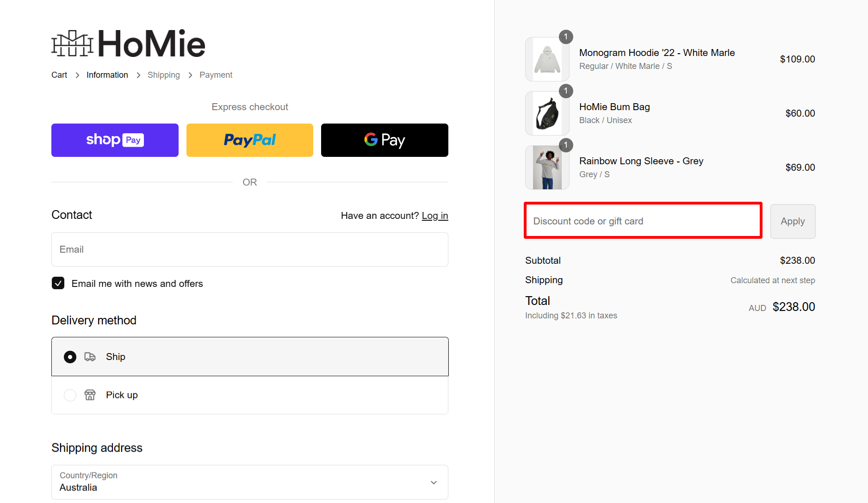Screen dimensions: 868x503
Task: Uncheck Email me with news and offers
Action: coord(58,283)
